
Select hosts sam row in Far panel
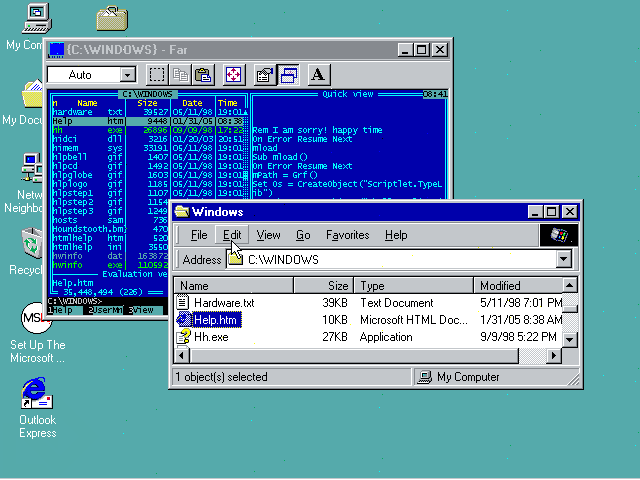[x=110, y=220]
